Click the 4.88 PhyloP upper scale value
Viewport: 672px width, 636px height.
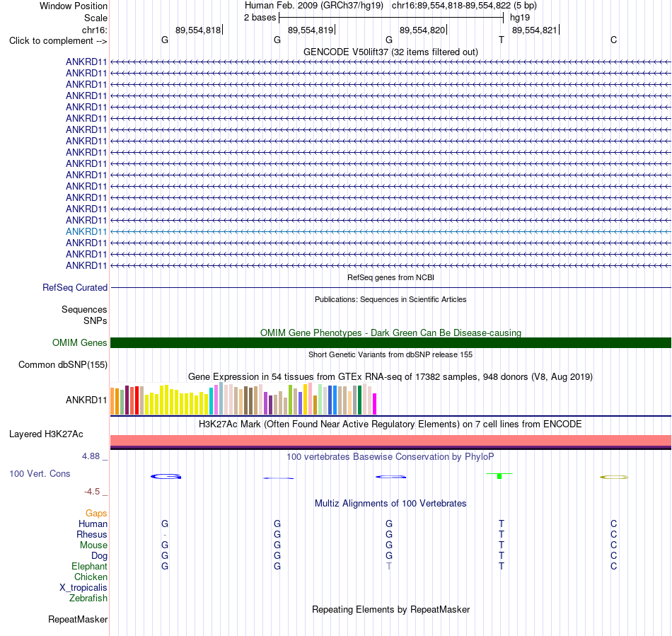pyautogui.click(x=91, y=456)
